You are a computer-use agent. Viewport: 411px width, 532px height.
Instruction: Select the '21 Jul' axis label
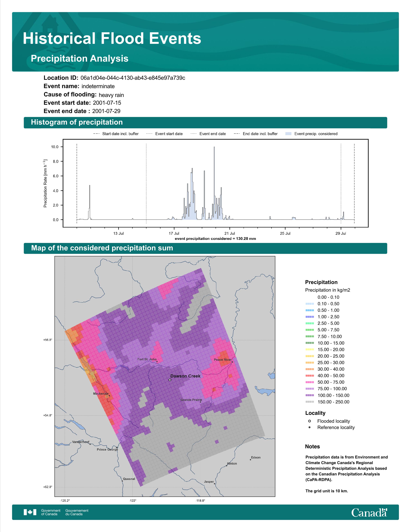pyautogui.click(x=230, y=233)
